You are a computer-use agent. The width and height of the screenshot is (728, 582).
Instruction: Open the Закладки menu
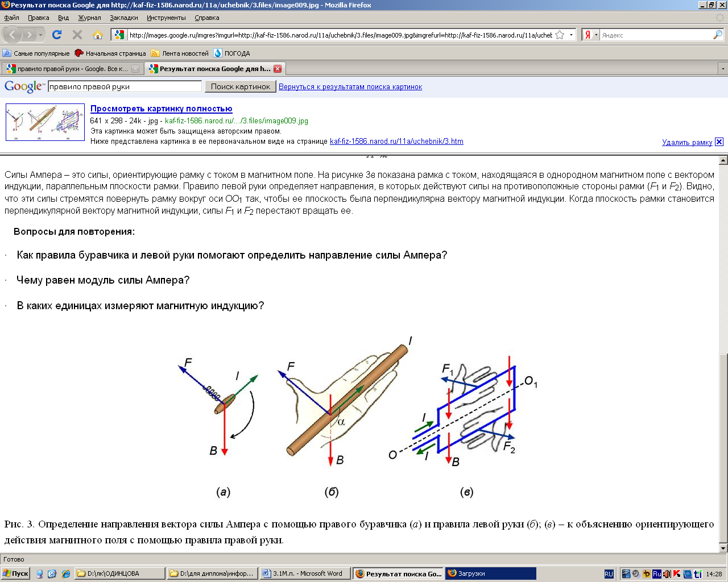pos(124,18)
